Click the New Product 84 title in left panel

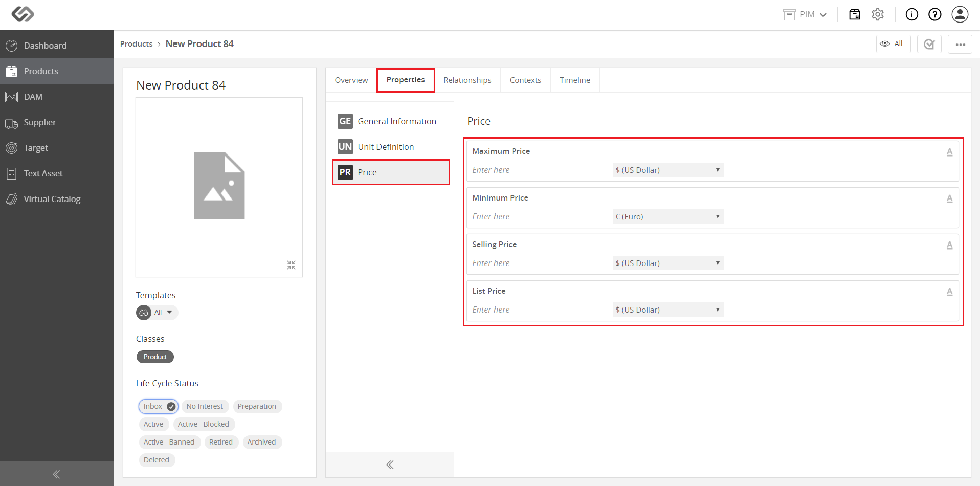pos(181,85)
